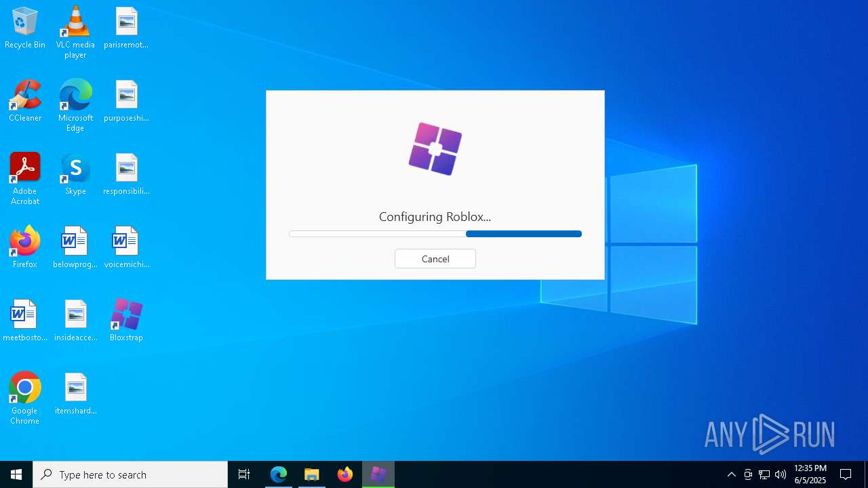Select the parisremot... image file
The width and height of the screenshot is (868, 488).
[126, 28]
